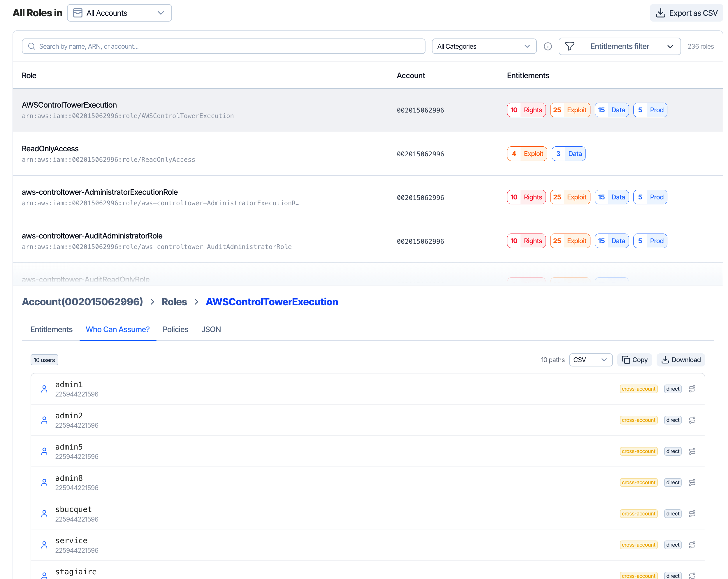Click direct tag on admin2 row
This screenshot has height=579, width=728.
(673, 420)
